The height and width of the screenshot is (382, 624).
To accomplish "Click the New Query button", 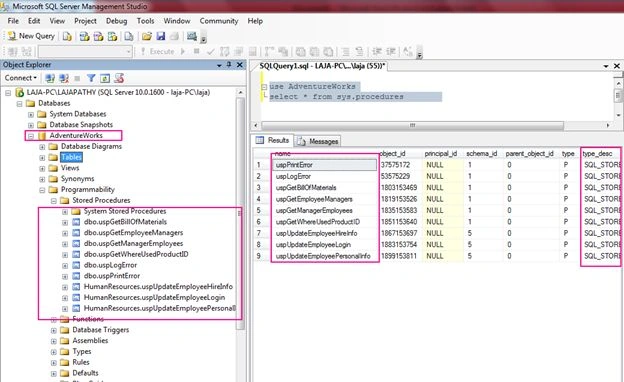I will (x=31, y=36).
